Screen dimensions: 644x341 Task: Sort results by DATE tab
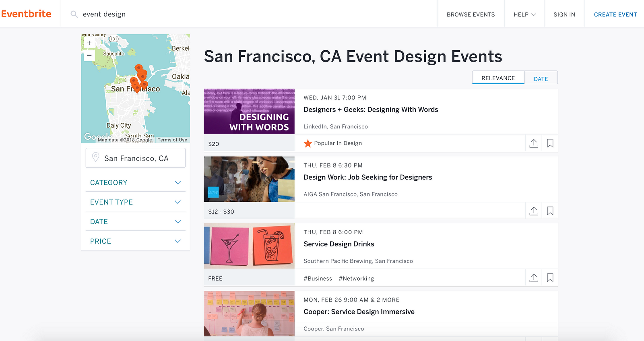tap(541, 78)
